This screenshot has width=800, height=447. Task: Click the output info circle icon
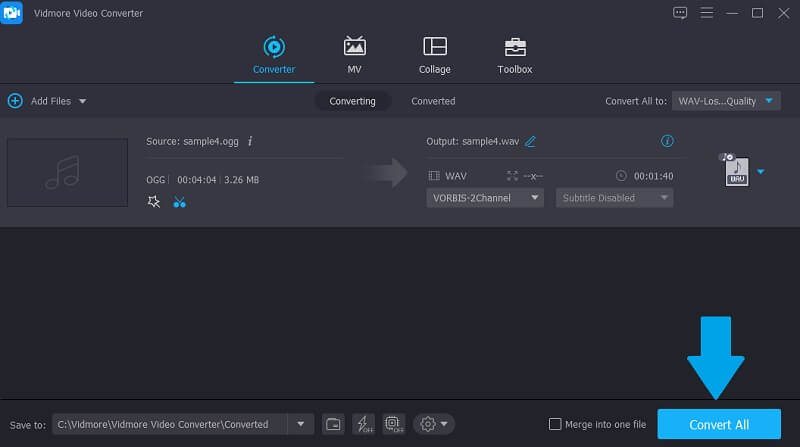coord(667,141)
